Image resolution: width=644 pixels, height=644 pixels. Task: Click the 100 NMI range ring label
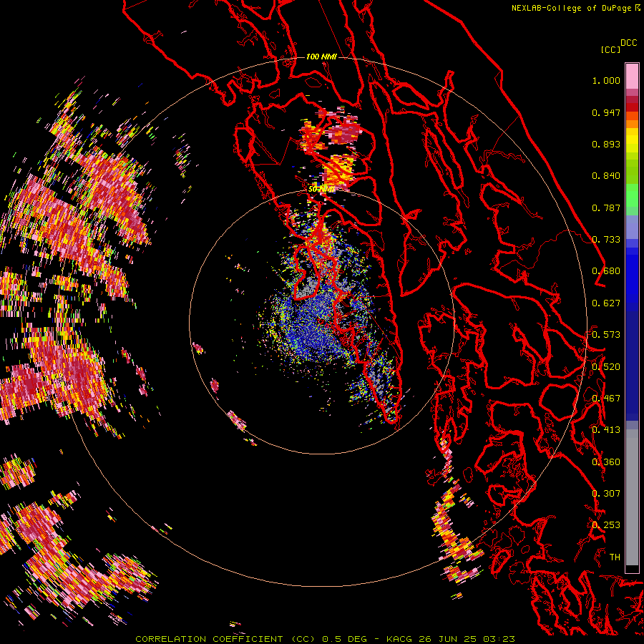click(321, 57)
